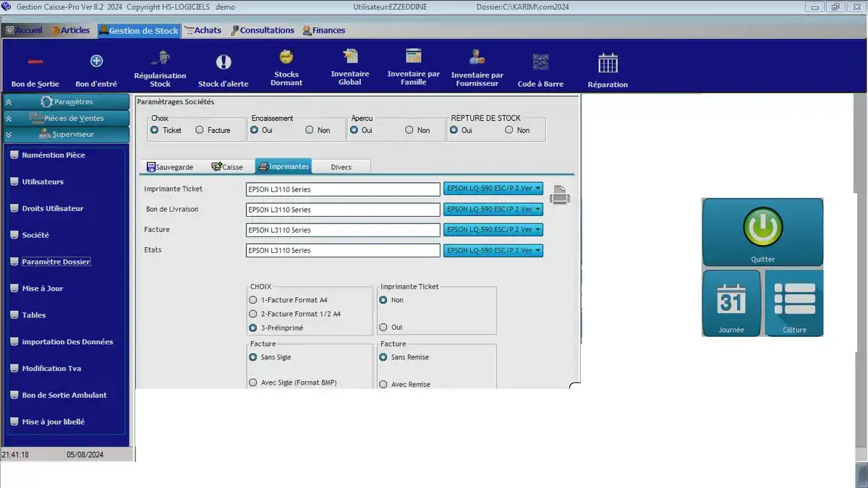Click the Bon d'entré plus icon
Image resolution: width=868 pixels, height=488 pixels.
(96, 61)
